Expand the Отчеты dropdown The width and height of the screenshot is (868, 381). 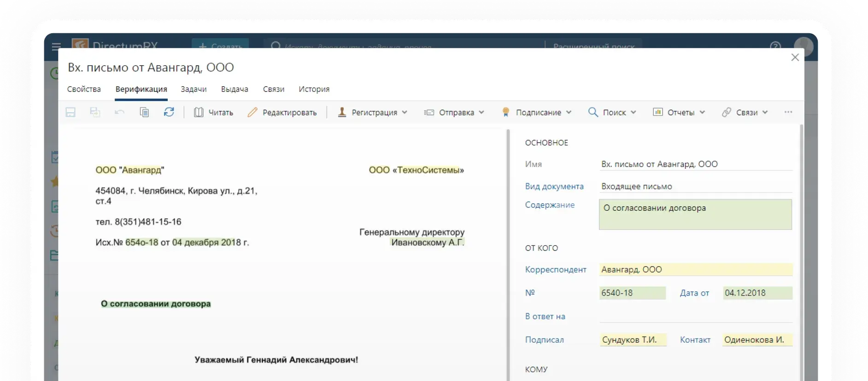pos(702,112)
